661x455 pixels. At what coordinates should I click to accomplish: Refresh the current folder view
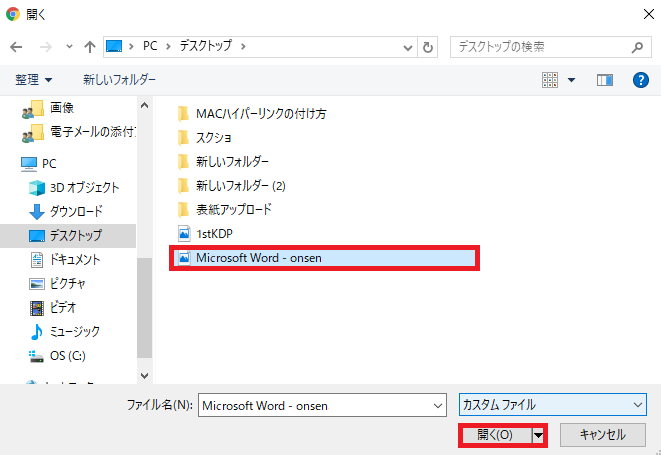pos(427,47)
